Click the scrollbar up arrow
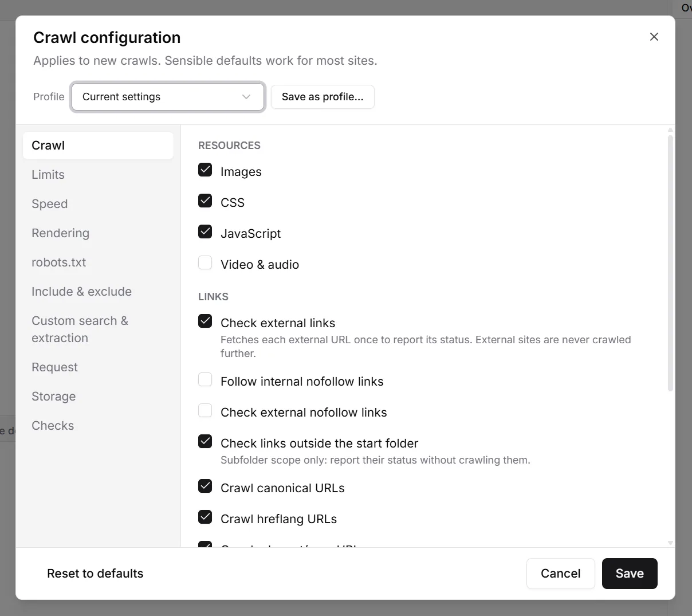The height and width of the screenshot is (616, 692). coord(670,130)
